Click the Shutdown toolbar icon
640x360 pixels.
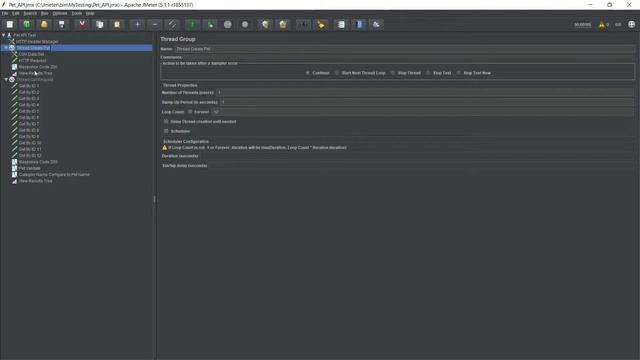(245, 24)
